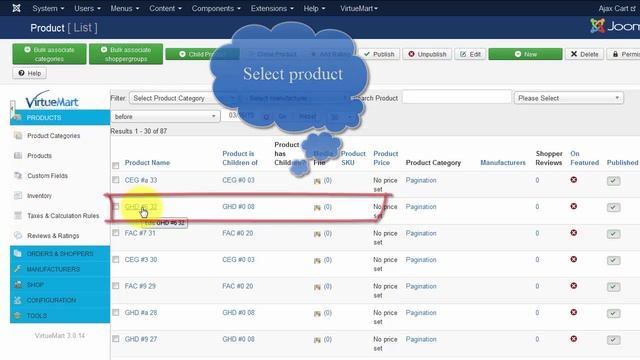
Task: Tick the checkbox for product GHD #6 32
Action: [x=116, y=206]
